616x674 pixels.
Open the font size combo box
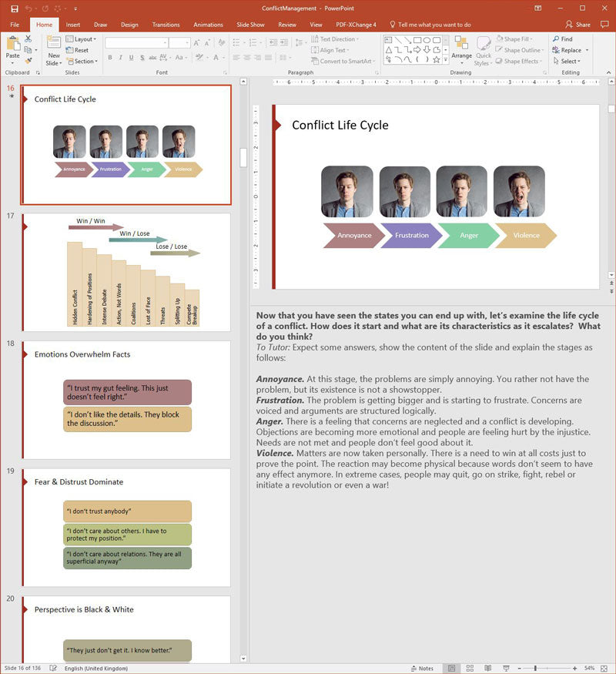pos(179,42)
